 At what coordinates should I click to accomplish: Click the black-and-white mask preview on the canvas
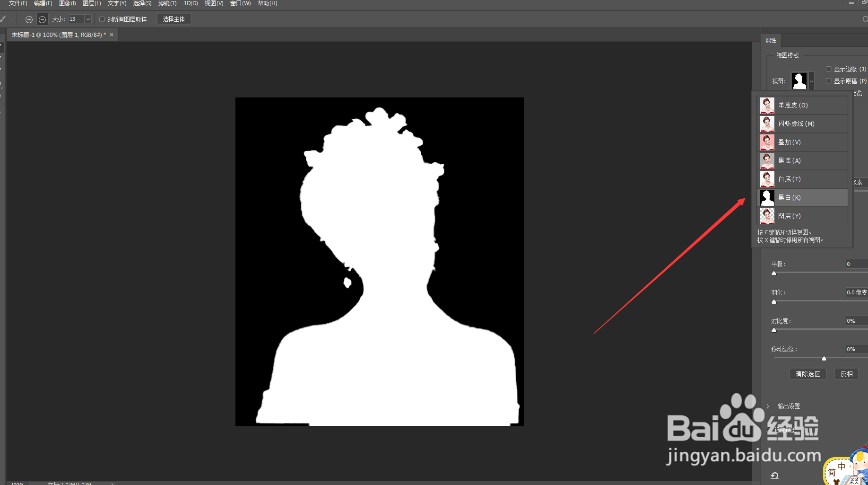point(380,262)
